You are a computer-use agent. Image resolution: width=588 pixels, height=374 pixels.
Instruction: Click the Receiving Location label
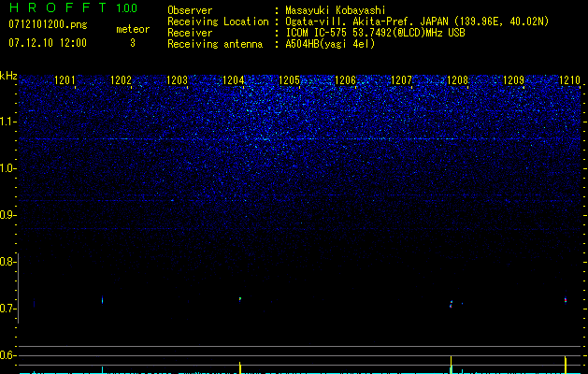point(218,22)
